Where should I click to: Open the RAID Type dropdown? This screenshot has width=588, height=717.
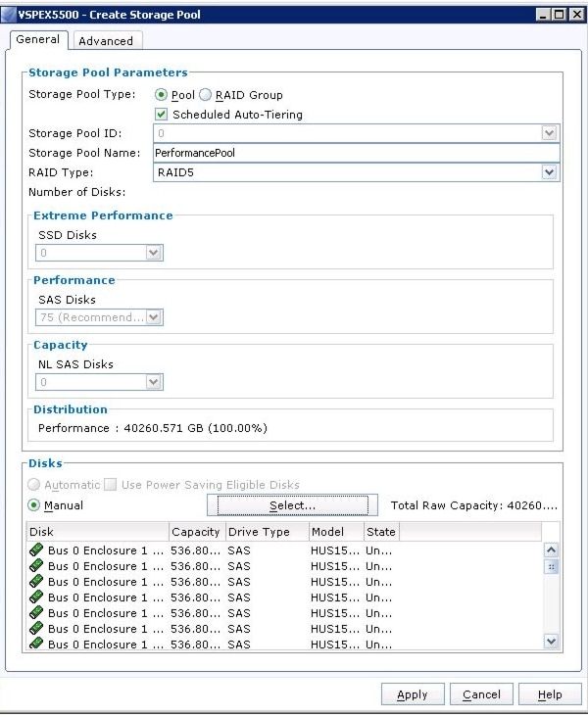(549, 172)
